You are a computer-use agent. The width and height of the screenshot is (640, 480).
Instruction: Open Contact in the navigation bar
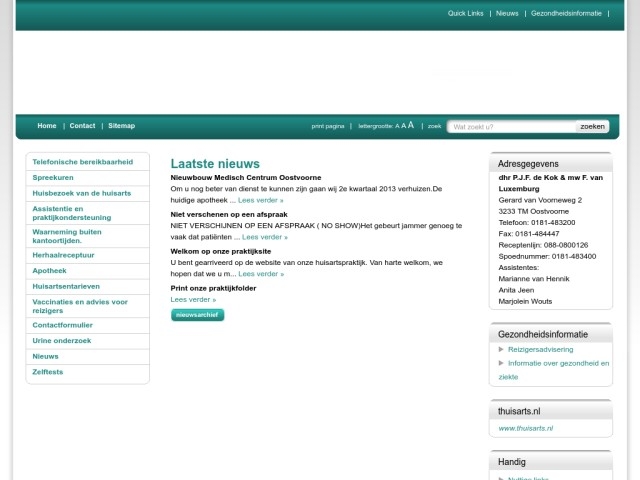[82, 126]
